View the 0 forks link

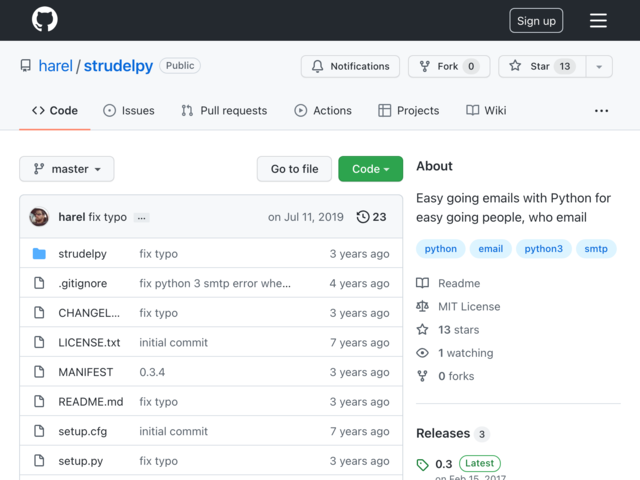pyautogui.click(x=445, y=376)
